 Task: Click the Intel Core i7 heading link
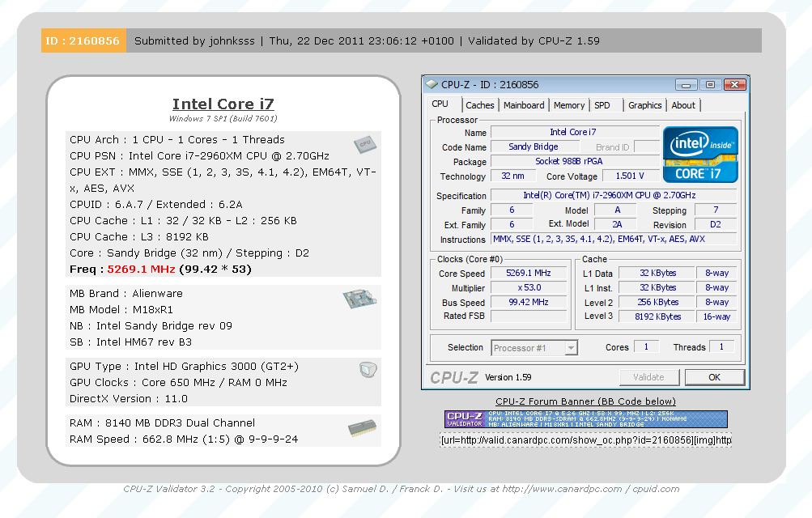coord(223,104)
